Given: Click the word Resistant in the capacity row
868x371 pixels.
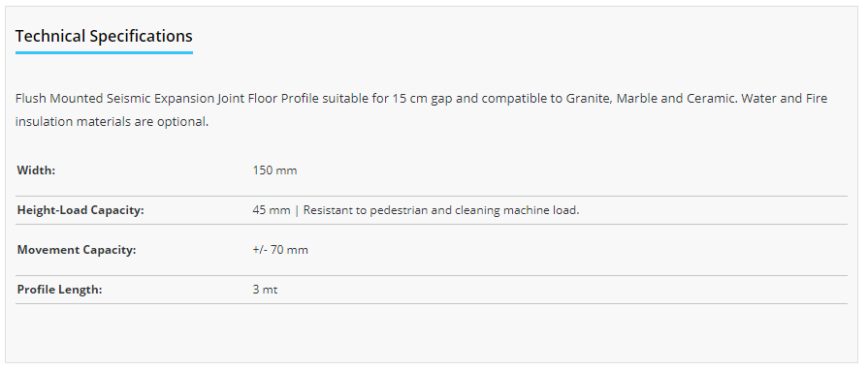Looking at the screenshot, I should [x=328, y=210].
